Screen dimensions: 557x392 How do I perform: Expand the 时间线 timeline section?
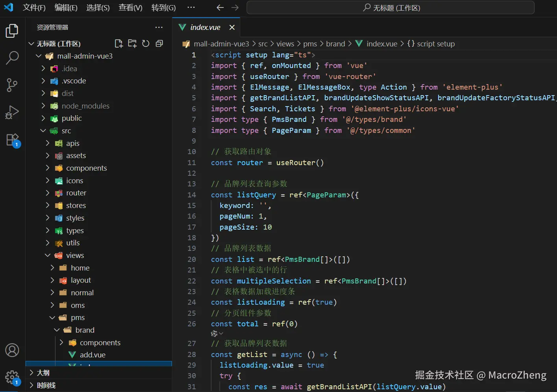[46, 385]
